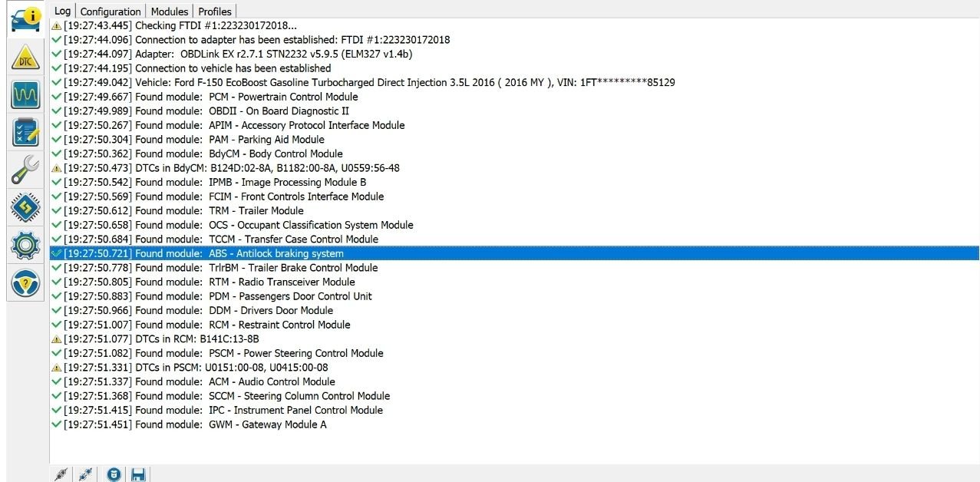Open the module programming chip icon

25,207
